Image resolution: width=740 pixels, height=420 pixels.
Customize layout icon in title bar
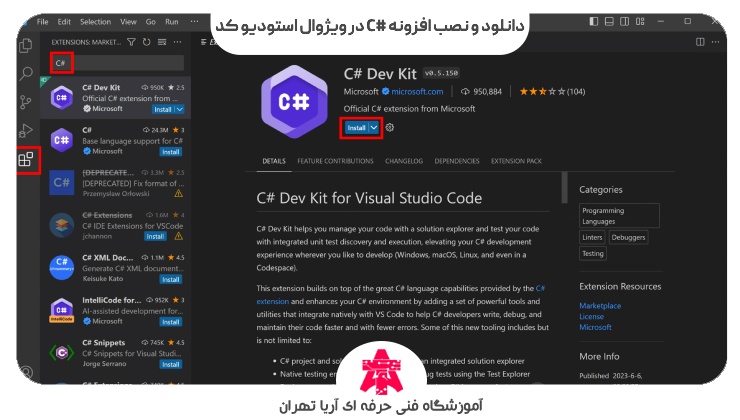640,21
